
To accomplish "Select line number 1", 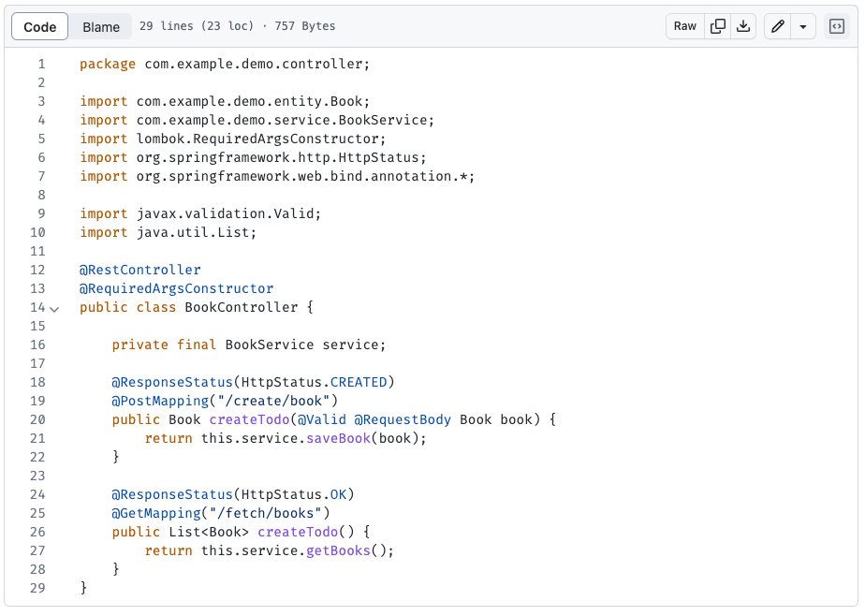I will pos(41,64).
